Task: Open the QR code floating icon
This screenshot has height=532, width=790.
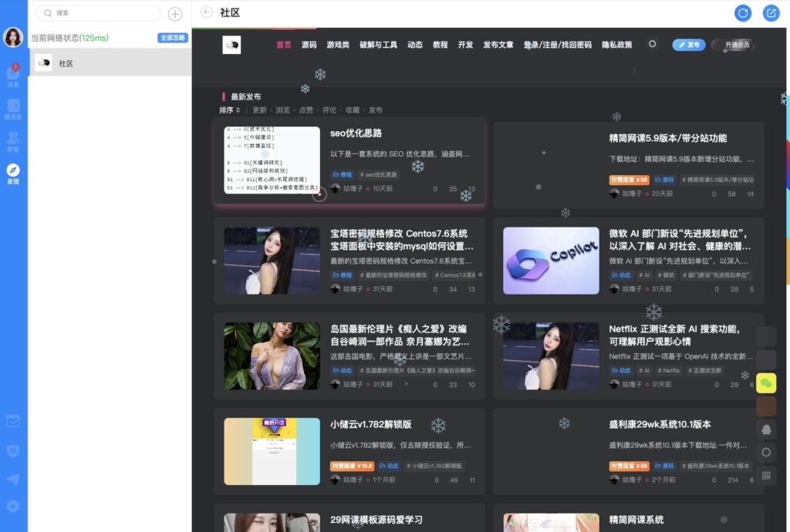Action: pyautogui.click(x=765, y=476)
